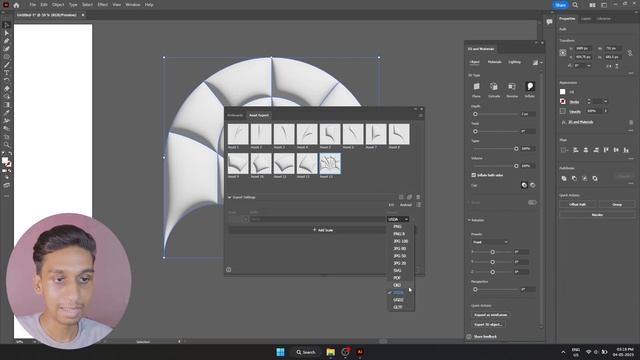The height and width of the screenshot is (360, 640).
Task: Select the Zoom tool
Action: pyautogui.click(x=7, y=144)
